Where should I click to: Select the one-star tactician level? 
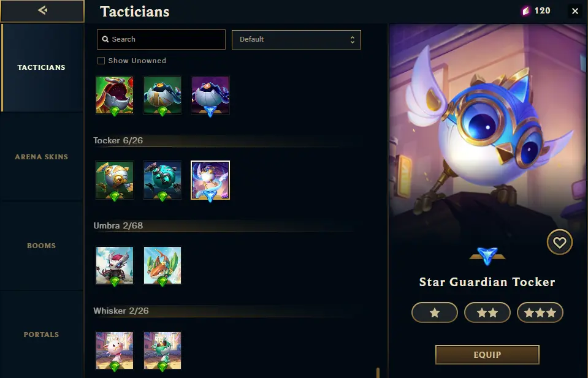435,312
